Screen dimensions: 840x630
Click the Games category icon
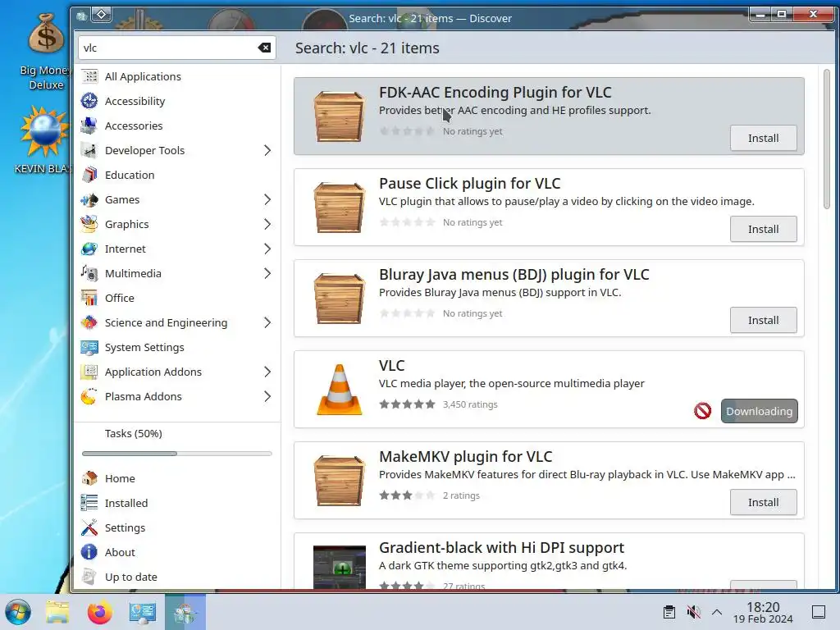pos(89,200)
